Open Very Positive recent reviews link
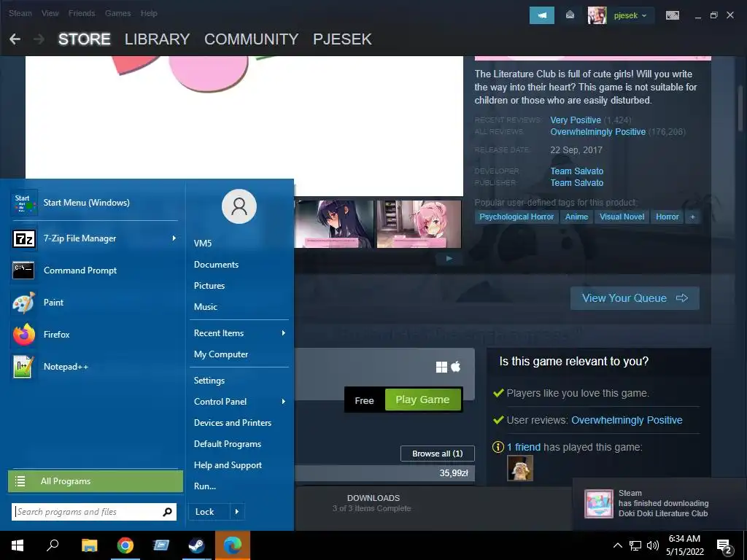747x560 pixels. (576, 120)
